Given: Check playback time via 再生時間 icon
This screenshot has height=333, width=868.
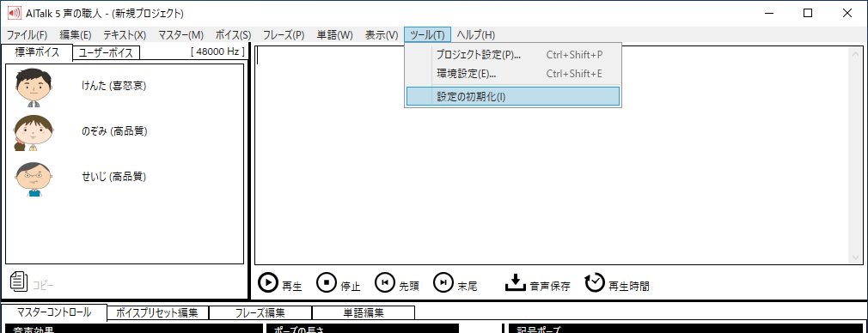Looking at the screenshot, I should (595, 282).
